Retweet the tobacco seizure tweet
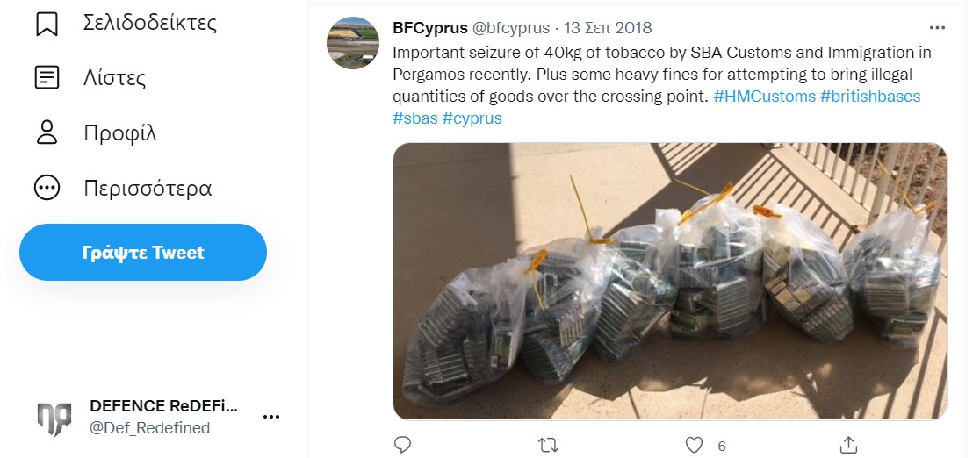Viewport: 980px width, 458px height. click(547, 445)
